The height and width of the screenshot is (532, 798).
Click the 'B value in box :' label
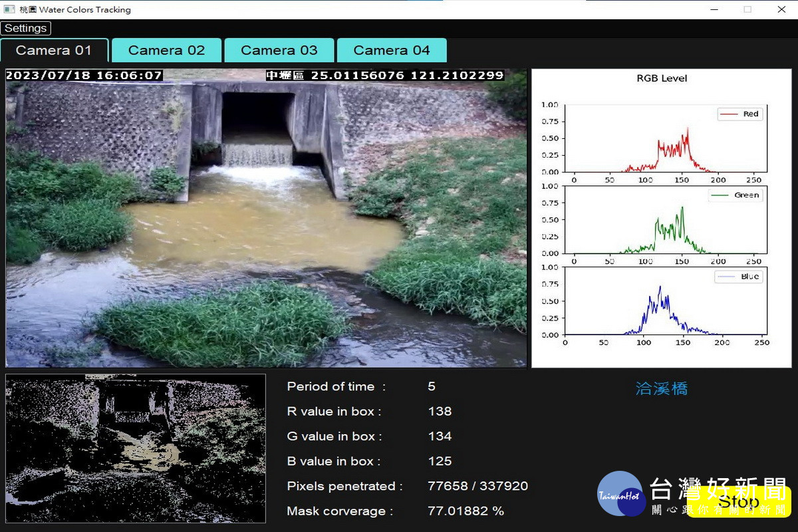[334, 462]
